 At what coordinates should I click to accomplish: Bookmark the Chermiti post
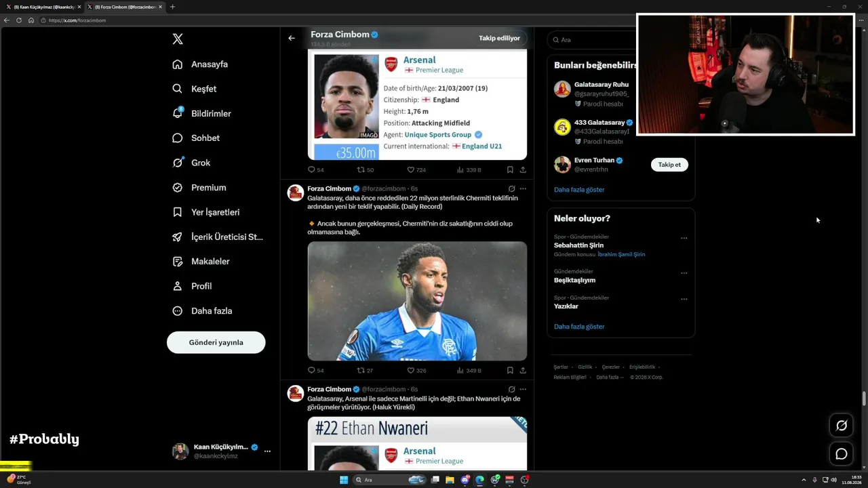click(510, 370)
